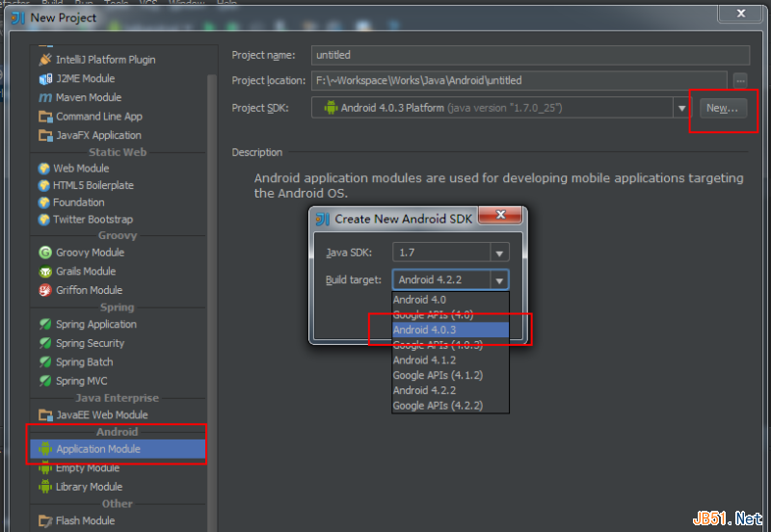771x532 pixels.
Task: Select the Maven Module icon
Action: [45, 97]
